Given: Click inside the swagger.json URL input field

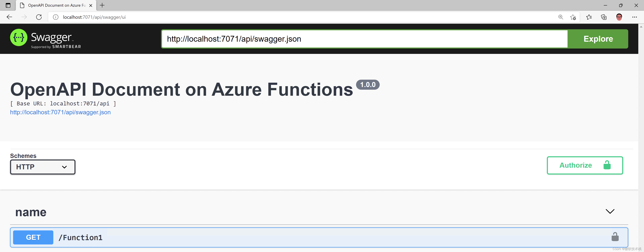Looking at the screenshot, I should tap(350, 39).
